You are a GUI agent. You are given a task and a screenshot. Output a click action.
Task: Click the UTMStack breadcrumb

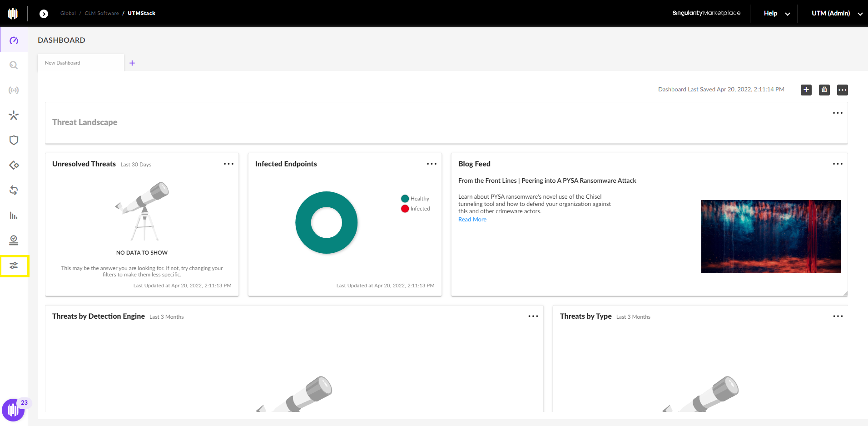(x=142, y=13)
